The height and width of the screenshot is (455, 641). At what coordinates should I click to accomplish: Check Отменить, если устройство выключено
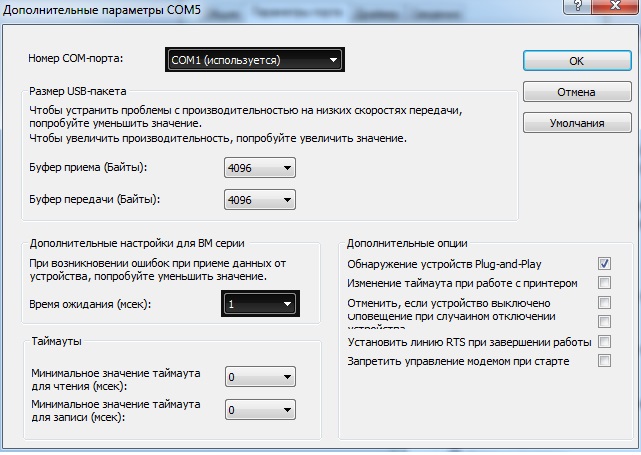pos(604,303)
